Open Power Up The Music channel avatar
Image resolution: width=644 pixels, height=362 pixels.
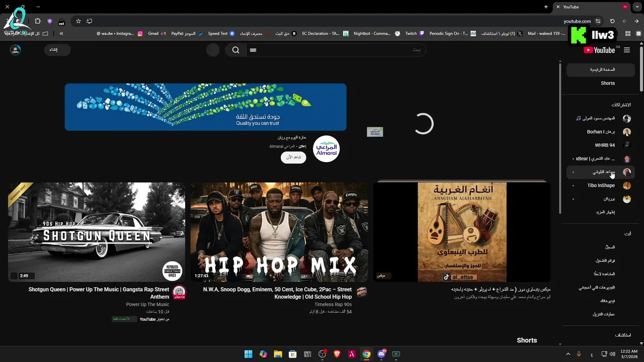(x=179, y=292)
